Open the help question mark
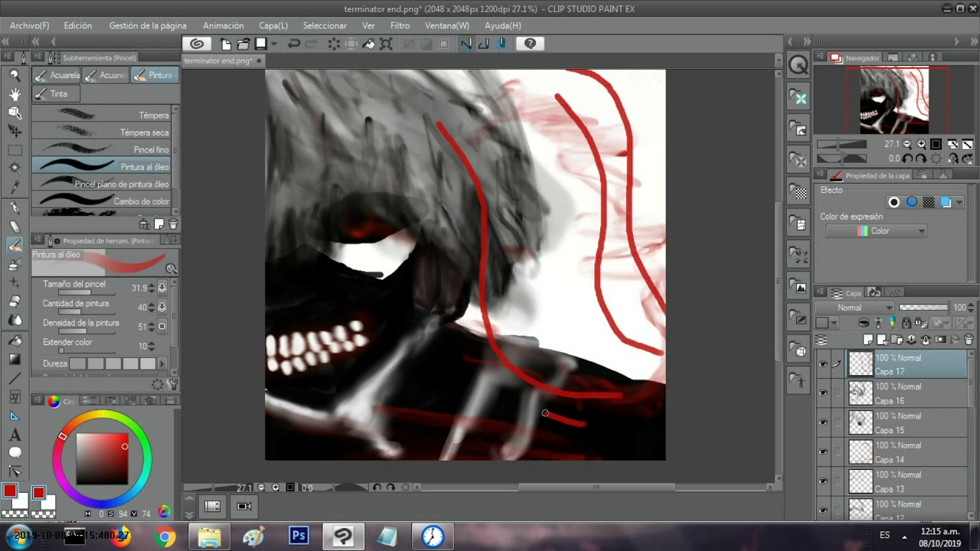This screenshot has height=551, width=980. 530,44
